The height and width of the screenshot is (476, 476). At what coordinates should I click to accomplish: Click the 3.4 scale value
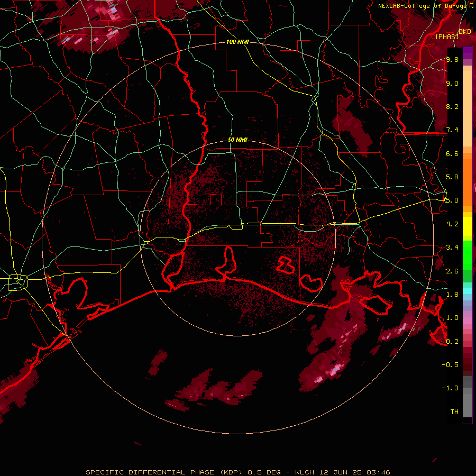(452, 248)
